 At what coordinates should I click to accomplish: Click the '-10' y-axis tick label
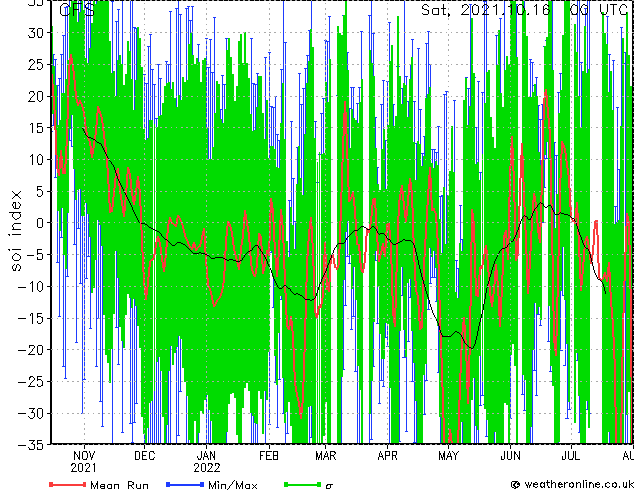click(x=31, y=287)
